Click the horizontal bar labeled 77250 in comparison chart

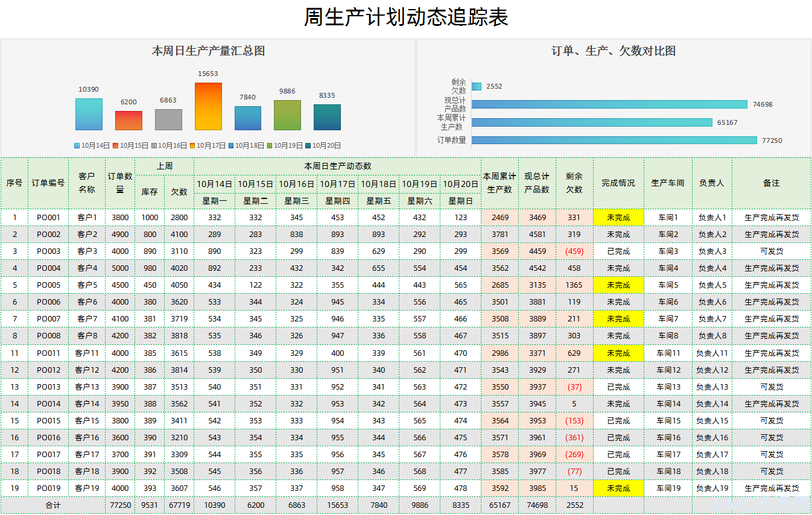pyautogui.click(x=614, y=141)
